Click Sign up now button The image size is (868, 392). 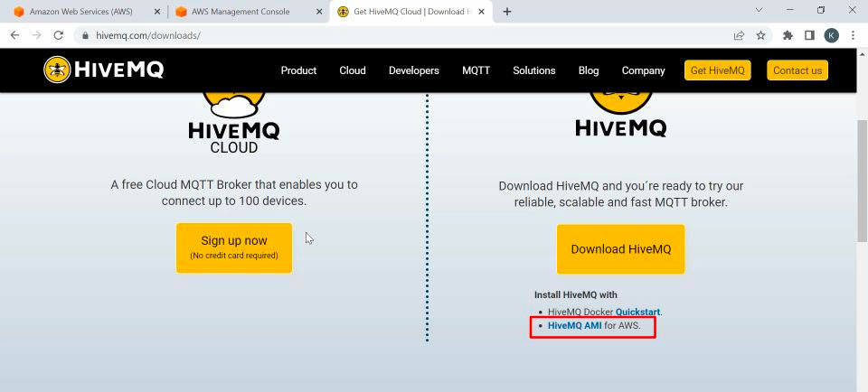[x=234, y=247]
